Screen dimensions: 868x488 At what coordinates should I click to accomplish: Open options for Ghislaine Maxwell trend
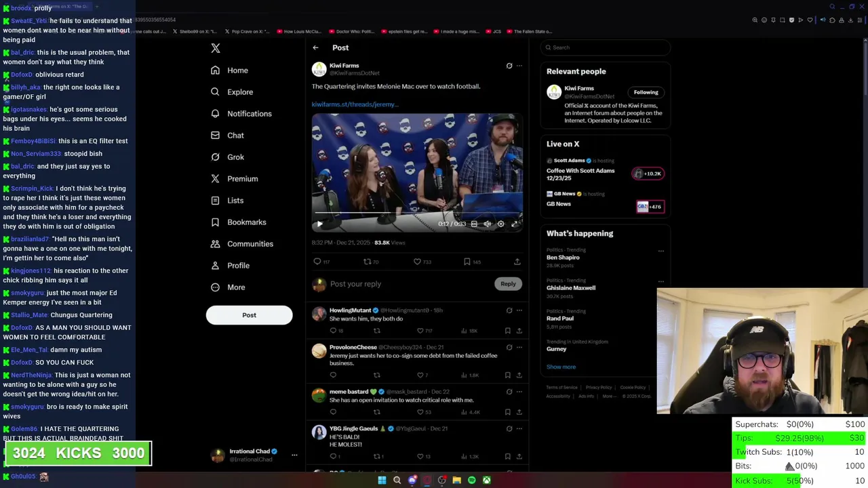point(661,281)
